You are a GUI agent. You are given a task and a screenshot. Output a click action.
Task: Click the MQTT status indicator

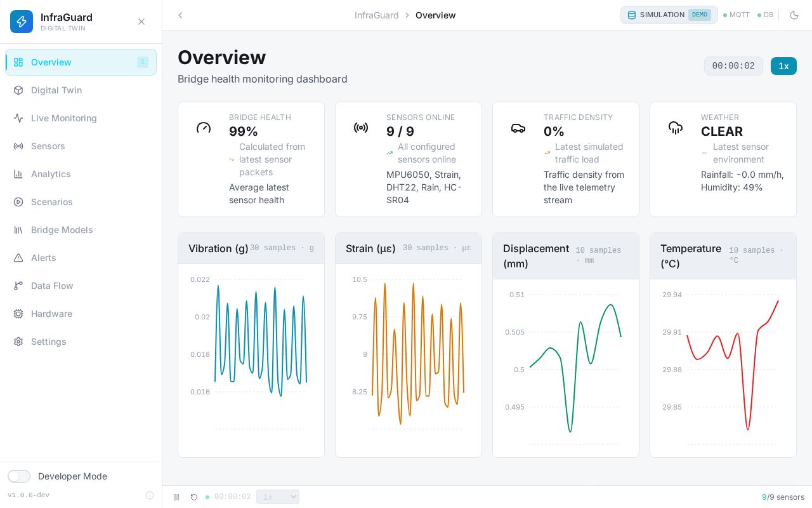pos(737,15)
